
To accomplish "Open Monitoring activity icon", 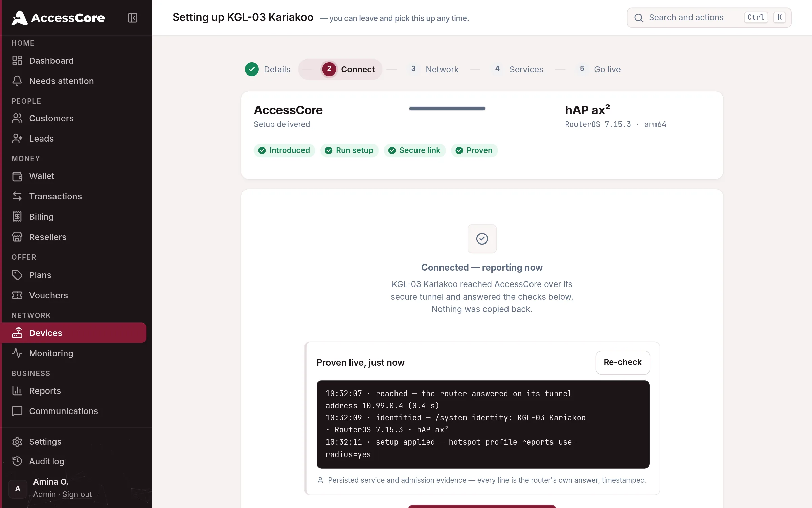I will (17, 353).
